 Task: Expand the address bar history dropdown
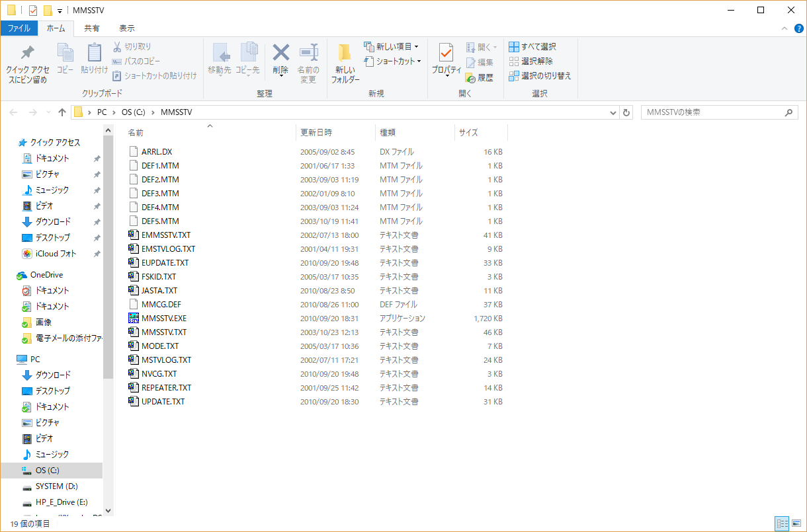pyautogui.click(x=613, y=112)
